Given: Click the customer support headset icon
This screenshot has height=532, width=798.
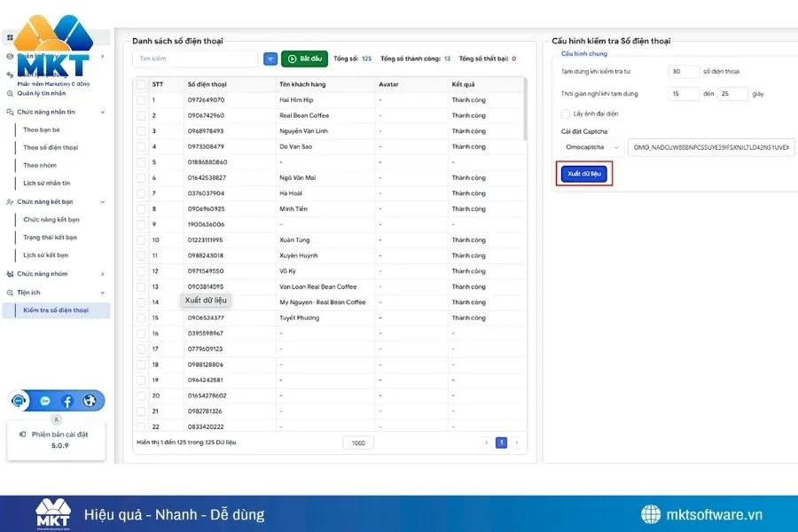Looking at the screenshot, I should [x=20, y=401].
